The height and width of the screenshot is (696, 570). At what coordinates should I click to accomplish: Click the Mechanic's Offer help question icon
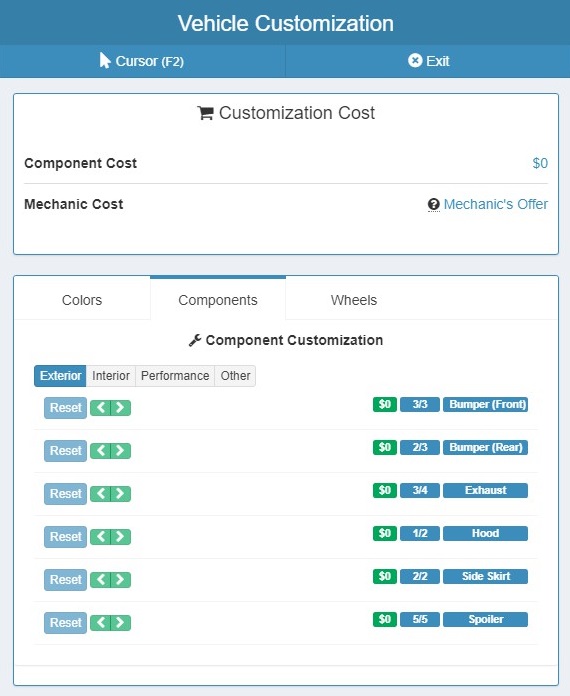click(x=433, y=204)
